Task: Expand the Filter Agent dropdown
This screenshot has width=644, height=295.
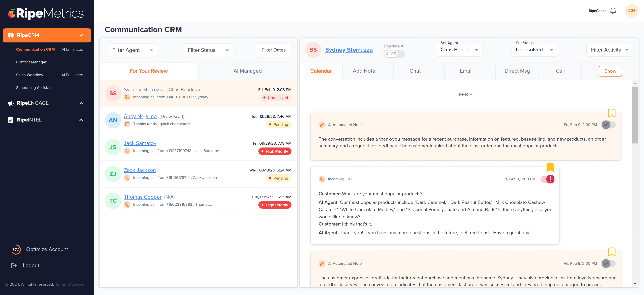Action: coord(131,50)
